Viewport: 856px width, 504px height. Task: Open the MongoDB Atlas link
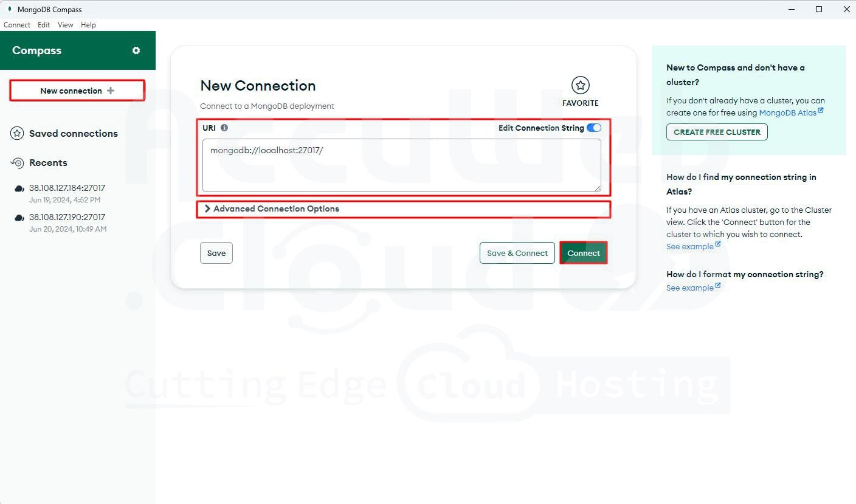point(788,113)
